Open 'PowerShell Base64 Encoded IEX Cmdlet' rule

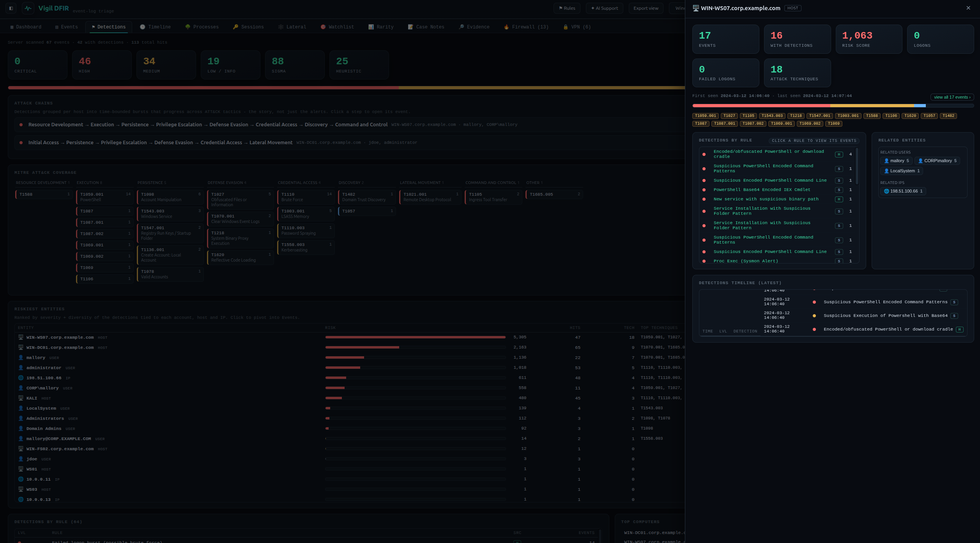(x=762, y=190)
